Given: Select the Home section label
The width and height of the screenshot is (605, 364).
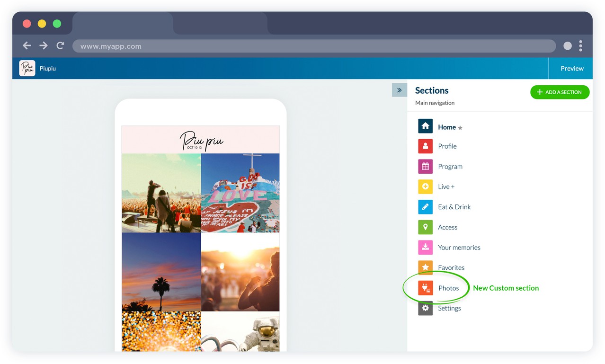Looking at the screenshot, I should click(x=447, y=127).
